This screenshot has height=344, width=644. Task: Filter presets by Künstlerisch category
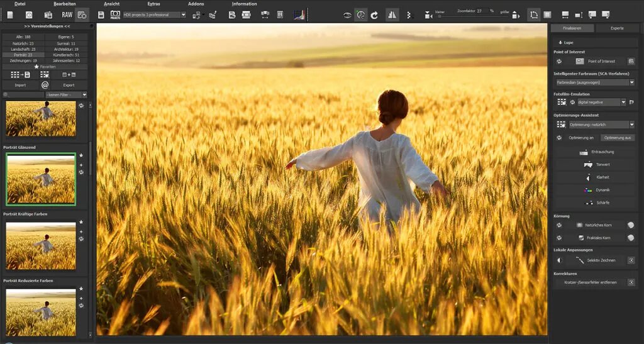pyautogui.click(x=66, y=55)
